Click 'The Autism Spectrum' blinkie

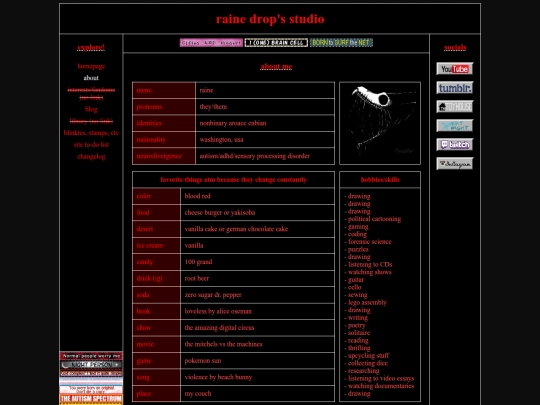point(91,399)
